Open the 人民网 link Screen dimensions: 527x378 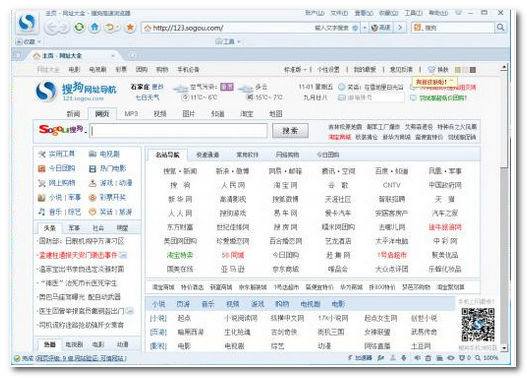pos(233,185)
